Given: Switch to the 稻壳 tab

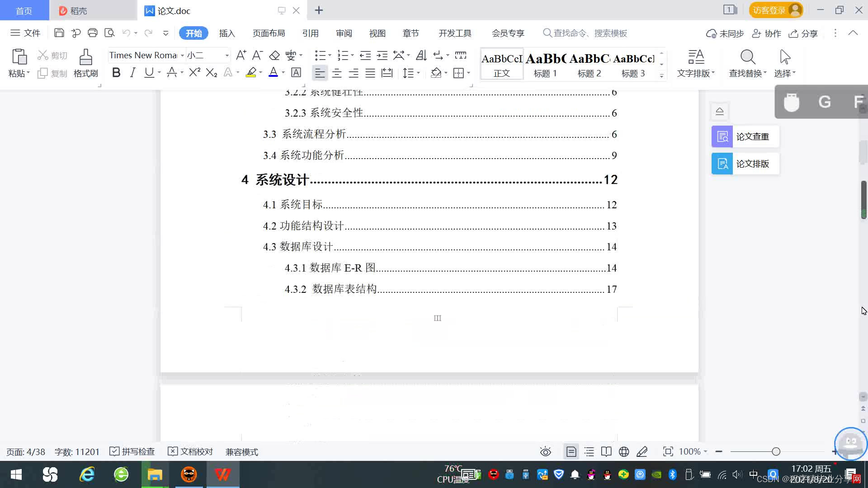Looking at the screenshot, I should (x=93, y=10).
